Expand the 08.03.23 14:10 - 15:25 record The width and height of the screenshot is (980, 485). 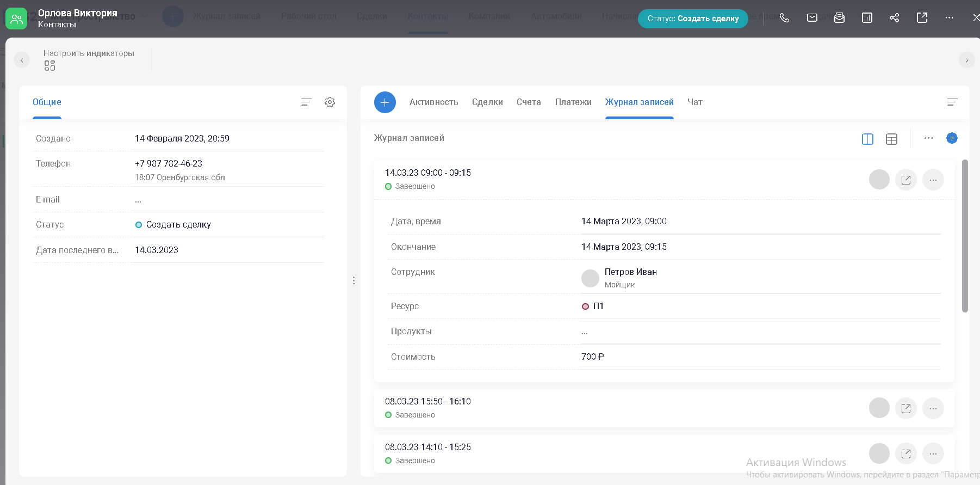(427, 447)
